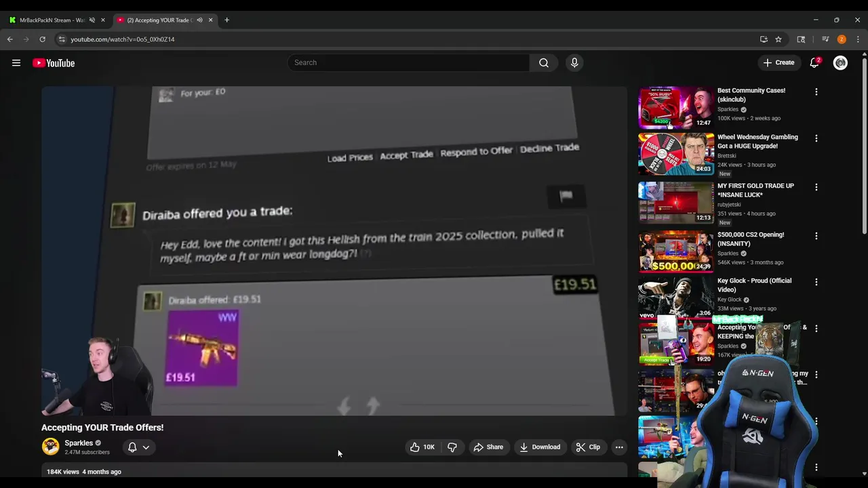868x488 pixels.
Task: Like the video with 10K likes
Action: pyautogui.click(x=422, y=447)
